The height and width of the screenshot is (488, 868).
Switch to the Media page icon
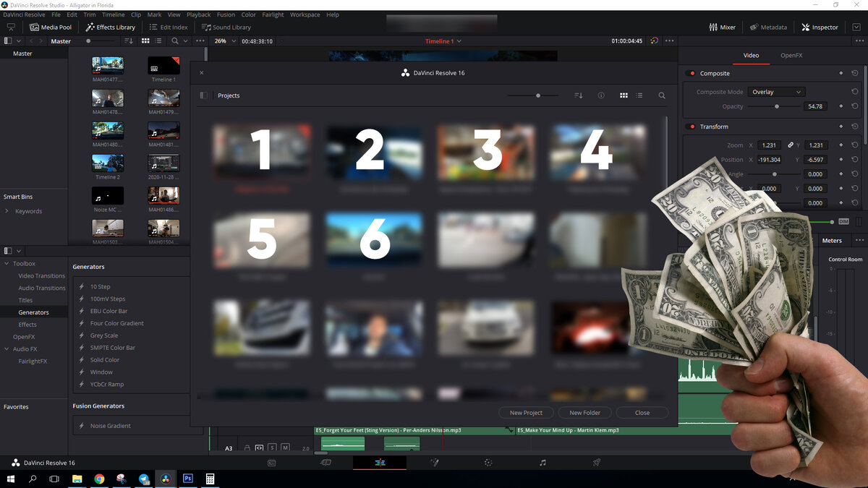pyautogui.click(x=271, y=463)
